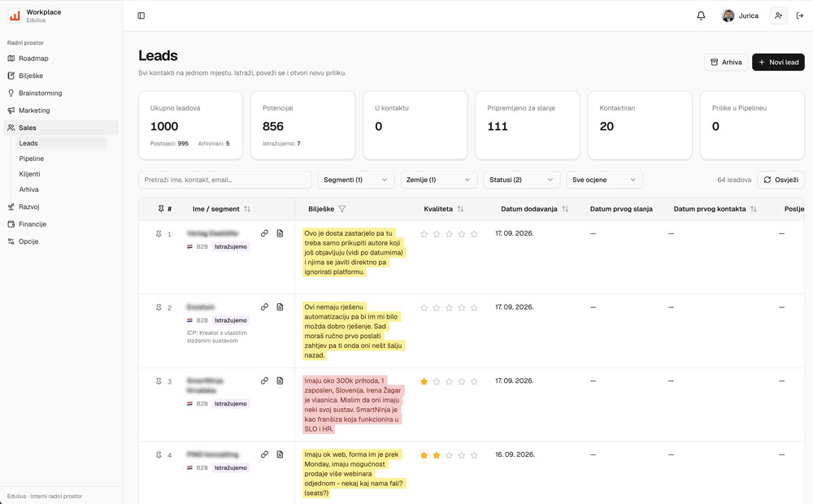The width and height of the screenshot is (813, 504).
Task: Open the document icon for row 2
Action: point(280,307)
